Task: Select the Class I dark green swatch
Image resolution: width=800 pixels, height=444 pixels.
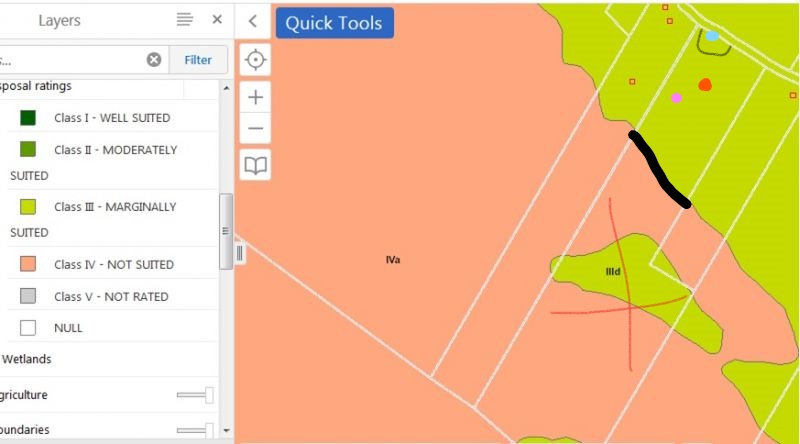Action: [28, 117]
